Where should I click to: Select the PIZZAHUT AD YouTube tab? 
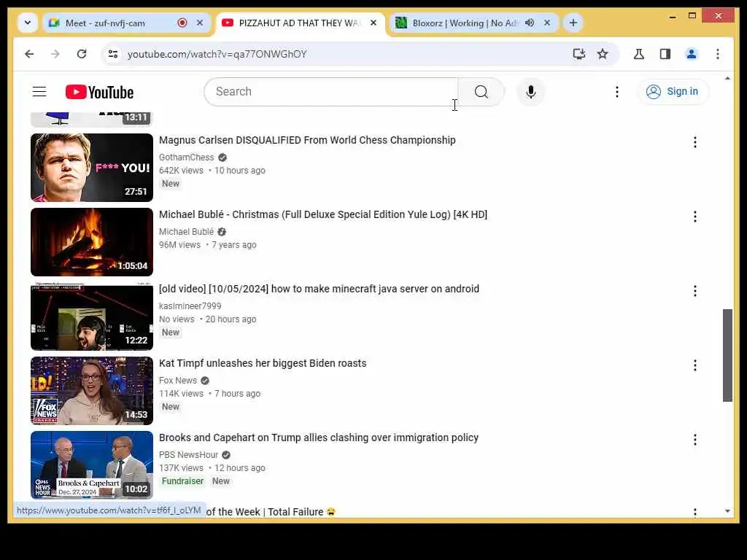pyautogui.click(x=300, y=23)
